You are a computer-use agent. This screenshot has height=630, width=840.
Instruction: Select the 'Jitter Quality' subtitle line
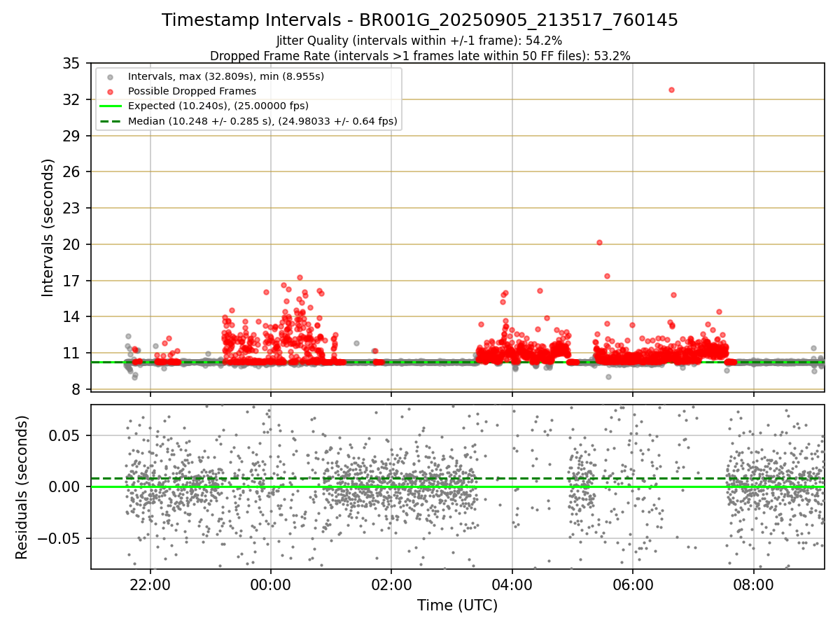420,41
